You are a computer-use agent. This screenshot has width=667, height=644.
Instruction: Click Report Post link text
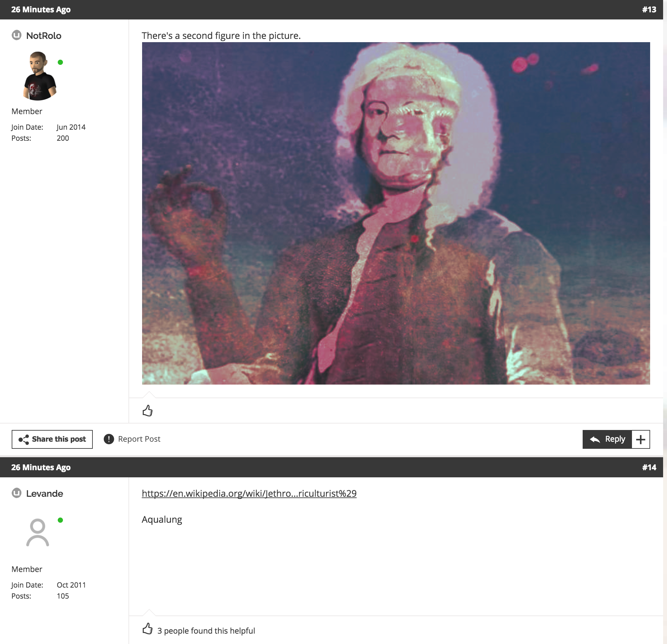pos(139,439)
